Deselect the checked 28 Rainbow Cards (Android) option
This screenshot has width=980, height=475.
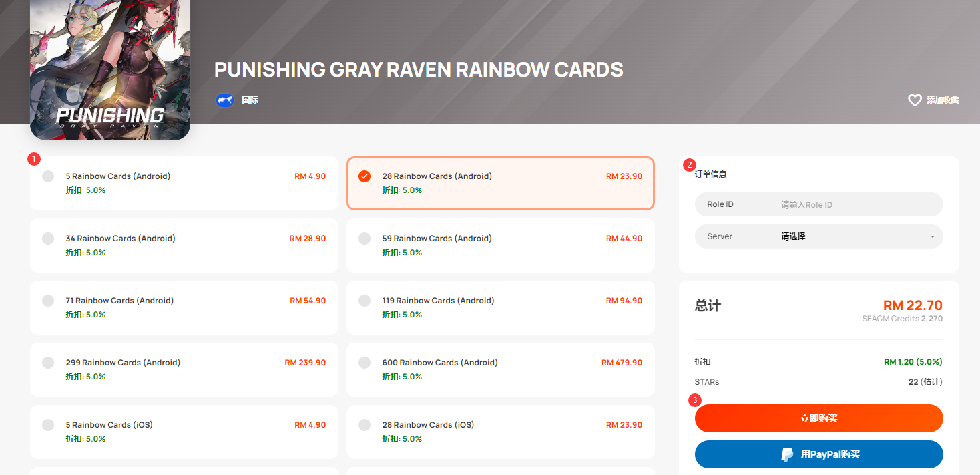click(x=364, y=176)
